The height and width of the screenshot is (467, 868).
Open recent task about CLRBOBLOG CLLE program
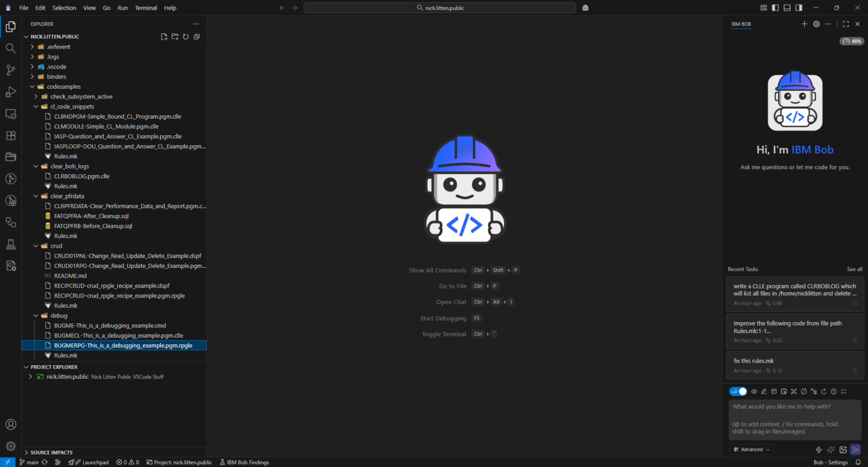(x=795, y=295)
